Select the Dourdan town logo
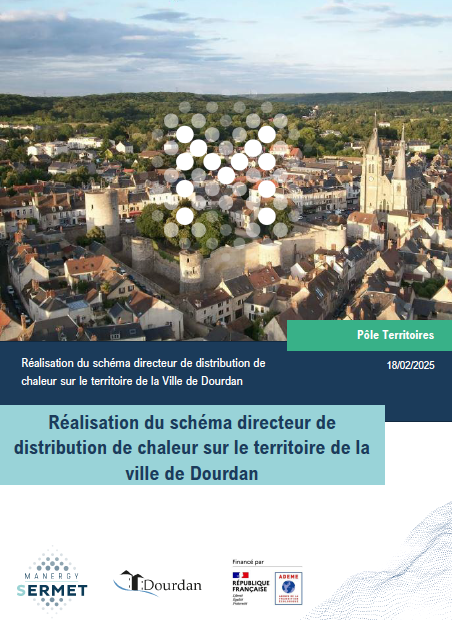The image size is (452, 620). point(157,583)
